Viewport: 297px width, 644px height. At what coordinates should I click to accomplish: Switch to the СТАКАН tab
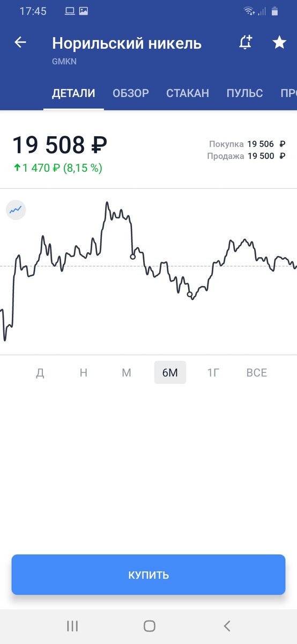tap(188, 93)
